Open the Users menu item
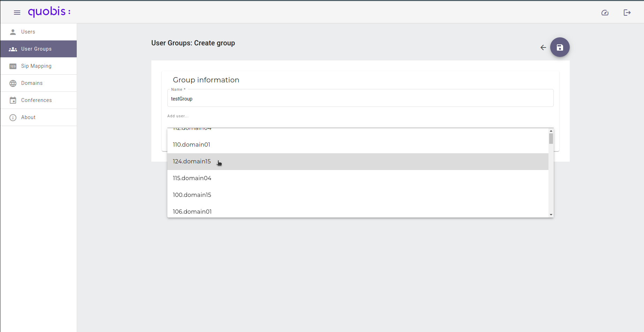Screen dimensions: 644x332 click(x=39, y=32)
